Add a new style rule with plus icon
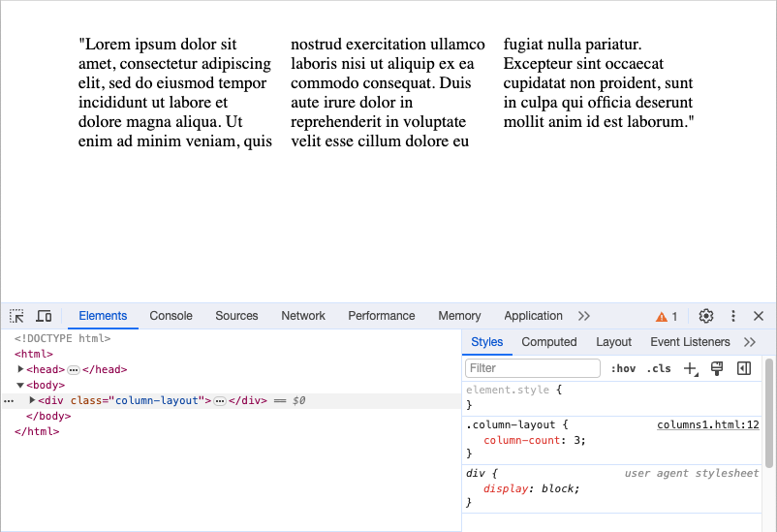Image resolution: width=777 pixels, height=532 pixels. [690, 368]
